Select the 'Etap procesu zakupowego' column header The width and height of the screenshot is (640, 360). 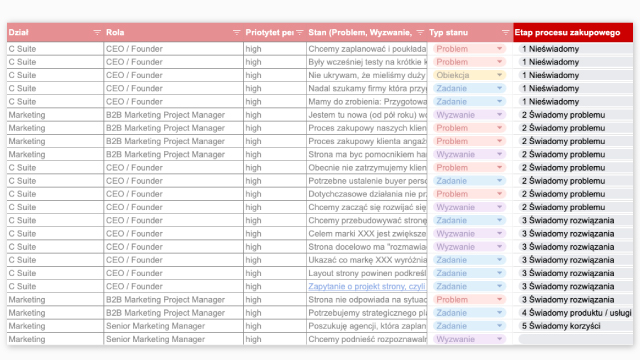point(573,33)
